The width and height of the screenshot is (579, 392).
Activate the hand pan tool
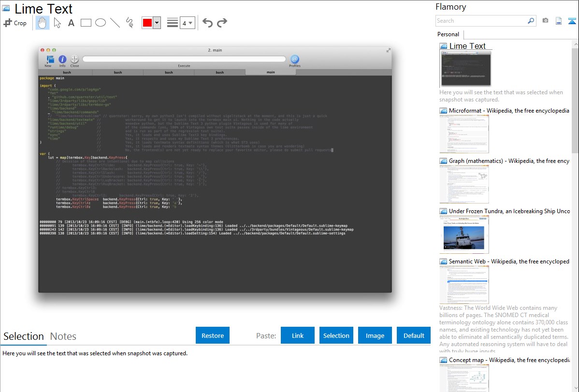pos(43,23)
